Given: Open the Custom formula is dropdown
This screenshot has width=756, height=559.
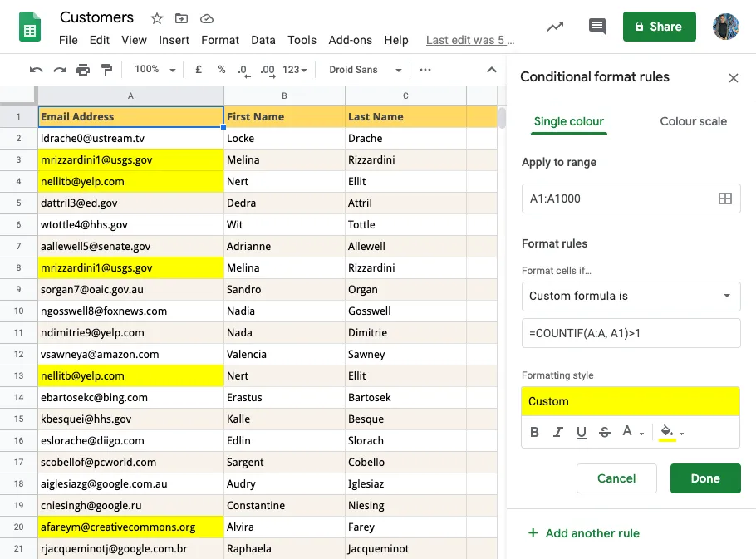Looking at the screenshot, I should [x=630, y=297].
